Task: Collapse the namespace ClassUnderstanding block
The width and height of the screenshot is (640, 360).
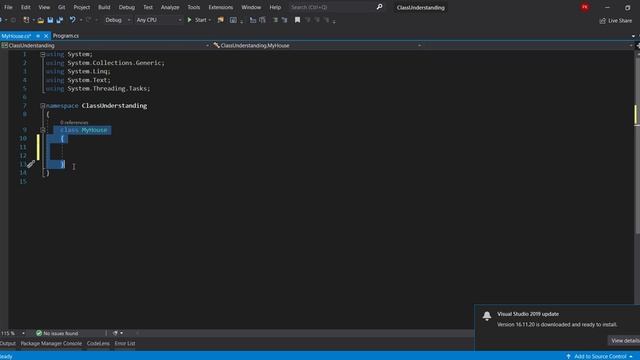Action: 42,106
